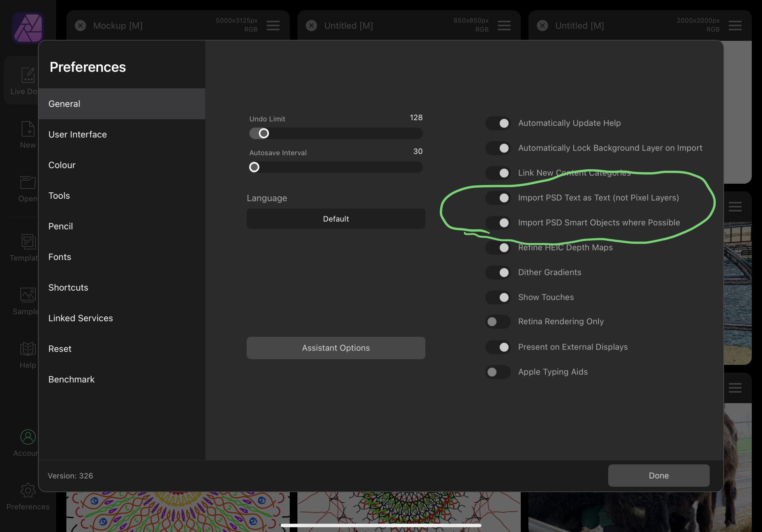This screenshot has width=762, height=532.
Task: Disable Show Touches switch
Action: (498, 298)
